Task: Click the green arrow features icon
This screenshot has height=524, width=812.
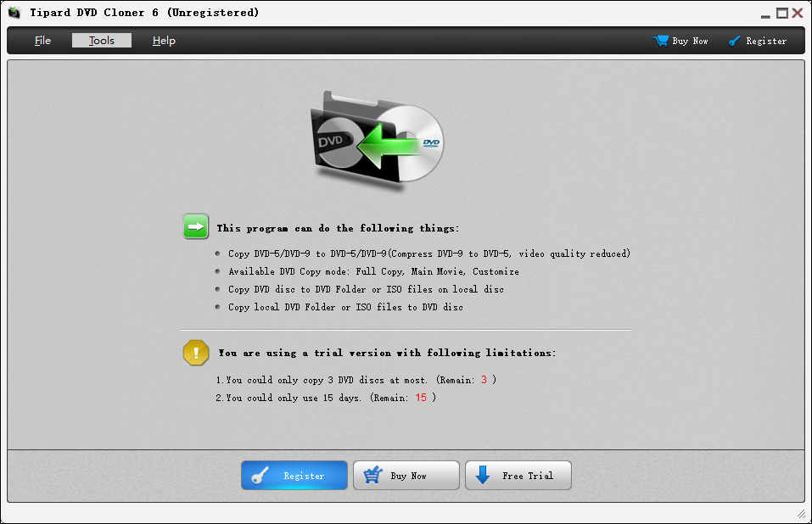Action: [x=196, y=226]
